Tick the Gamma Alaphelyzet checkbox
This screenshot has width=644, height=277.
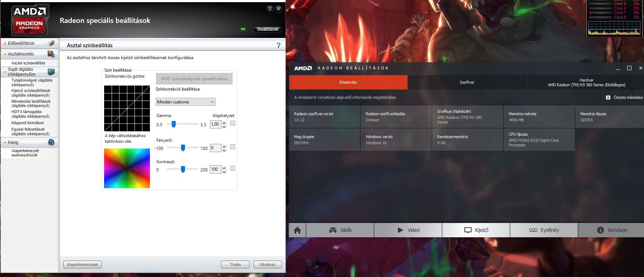pos(233,123)
